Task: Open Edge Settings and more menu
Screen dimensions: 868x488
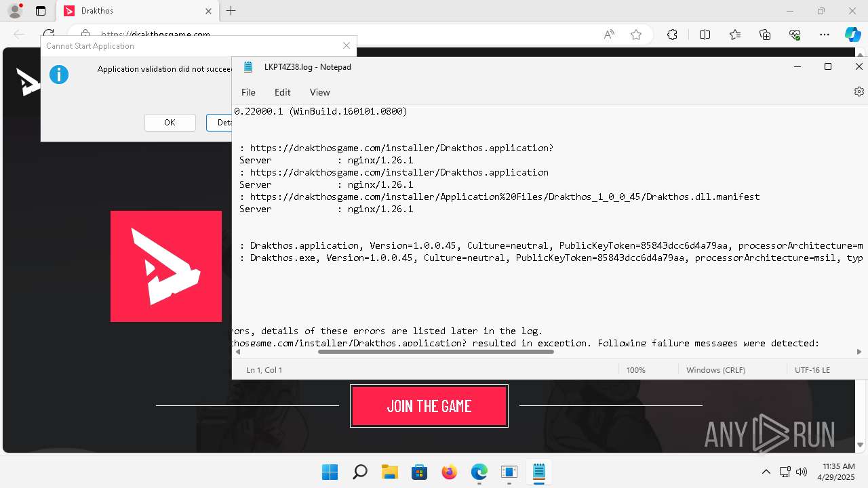Action: [825, 35]
